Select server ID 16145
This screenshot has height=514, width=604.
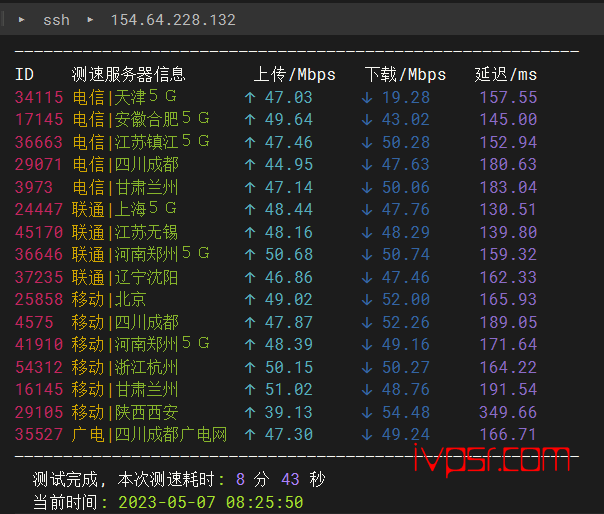[39, 390]
